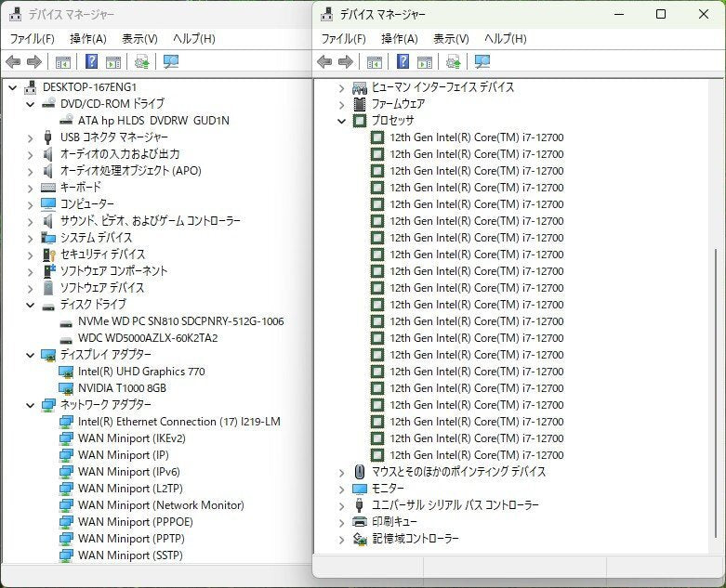The image size is (726, 588).
Task: Open ヘルプ(H) menu in left window
Action: coord(194,38)
